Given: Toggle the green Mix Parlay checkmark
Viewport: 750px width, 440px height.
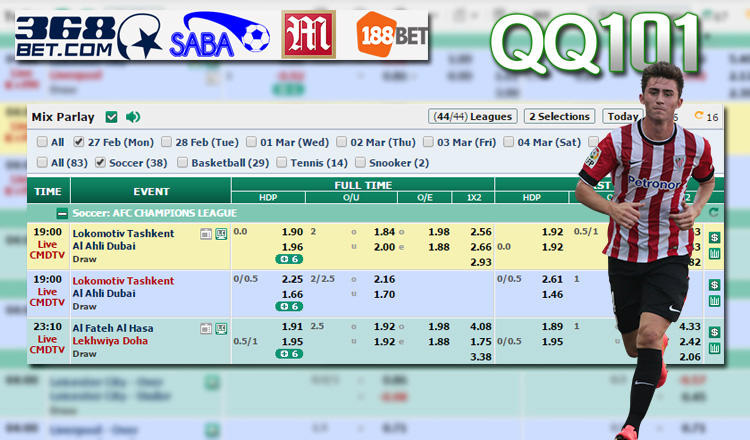Looking at the screenshot, I should coord(111,117).
